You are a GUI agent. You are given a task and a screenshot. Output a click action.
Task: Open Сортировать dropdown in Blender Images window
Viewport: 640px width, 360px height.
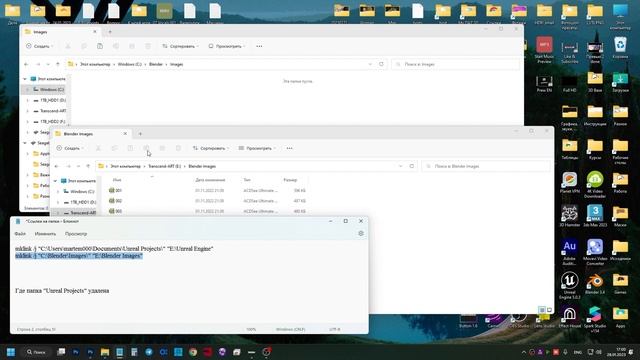point(211,148)
